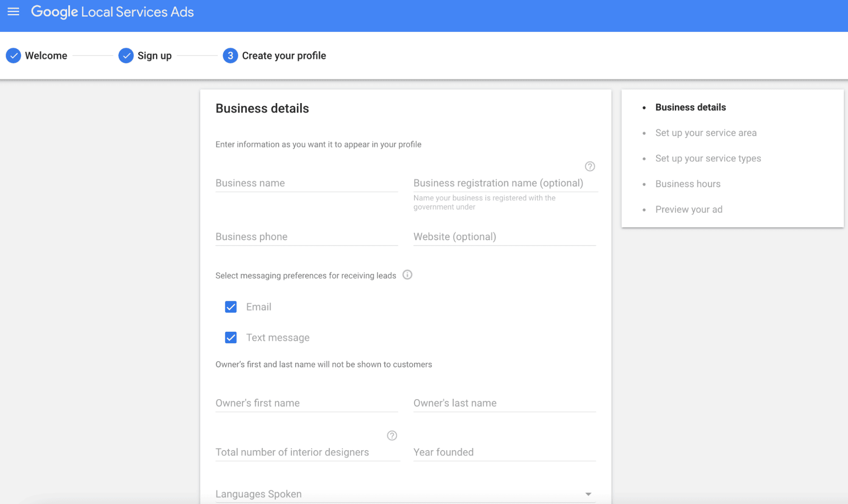Click the Sign up step checkmark
This screenshot has width=848, height=504.
pyautogui.click(x=126, y=55)
